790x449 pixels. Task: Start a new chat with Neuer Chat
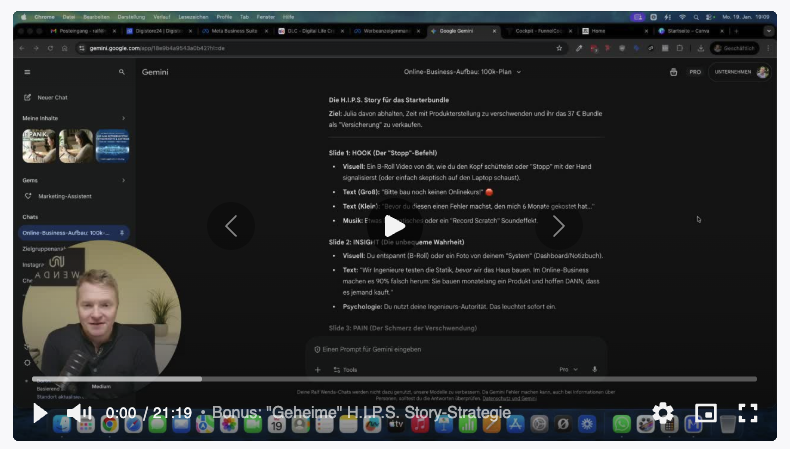point(50,97)
